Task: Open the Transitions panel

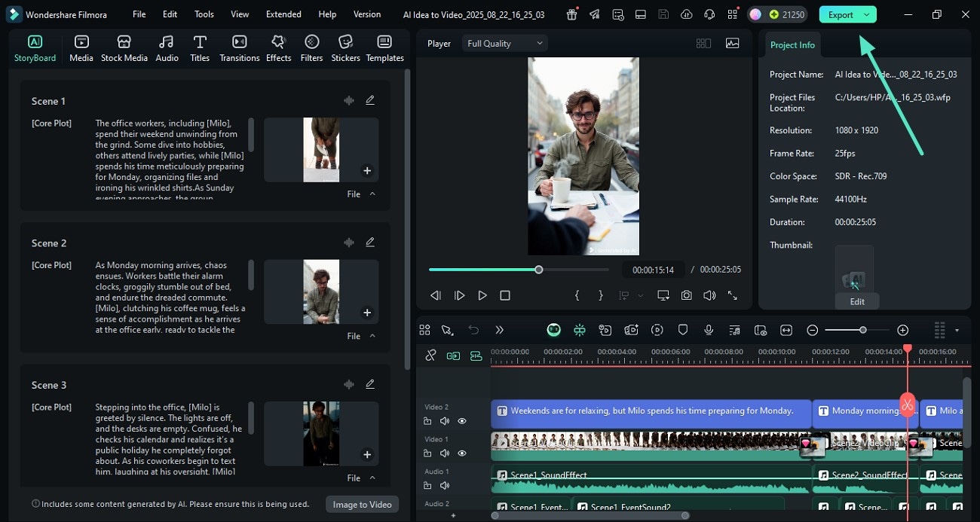Action: [240, 48]
